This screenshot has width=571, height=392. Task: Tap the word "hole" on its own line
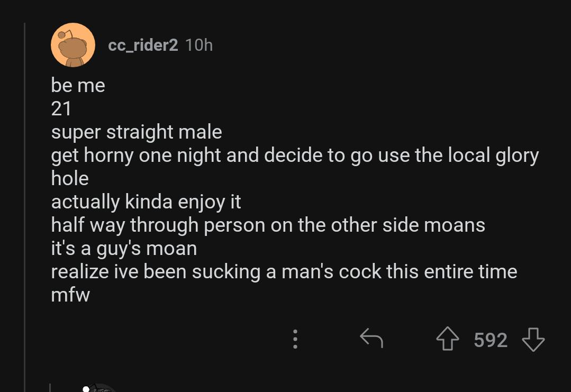click(x=70, y=178)
